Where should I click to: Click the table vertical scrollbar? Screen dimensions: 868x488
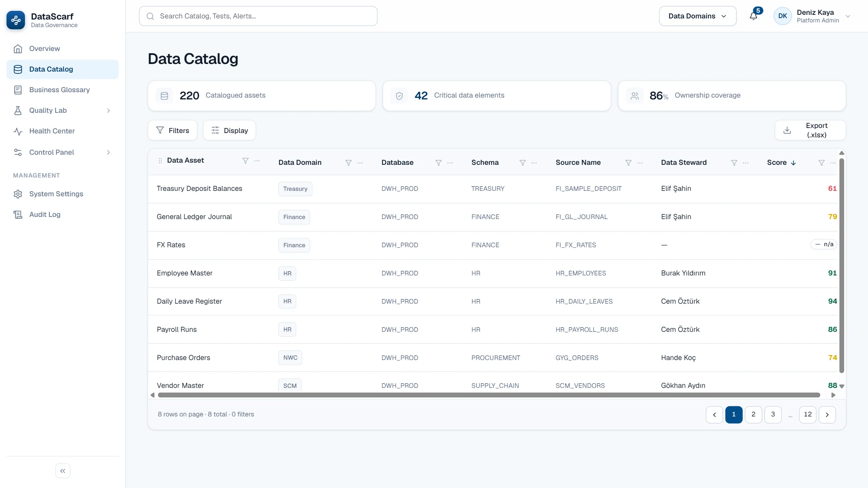[x=842, y=266]
